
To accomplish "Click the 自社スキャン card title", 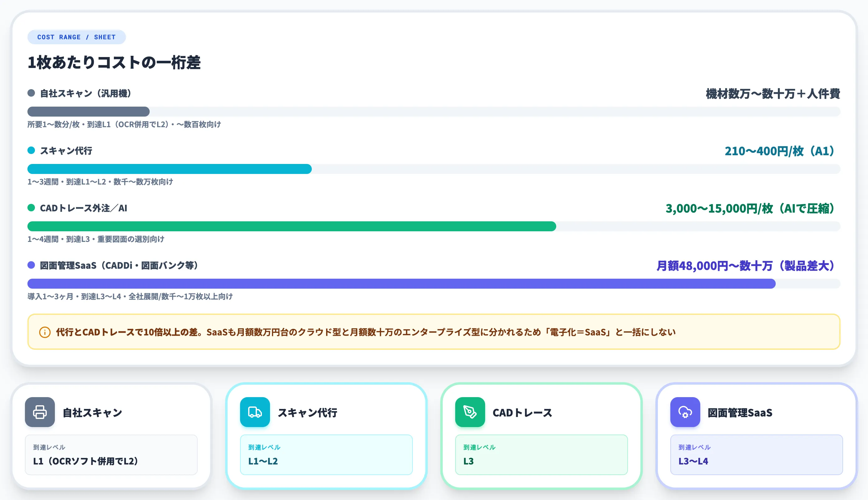I will (x=92, y=412).
